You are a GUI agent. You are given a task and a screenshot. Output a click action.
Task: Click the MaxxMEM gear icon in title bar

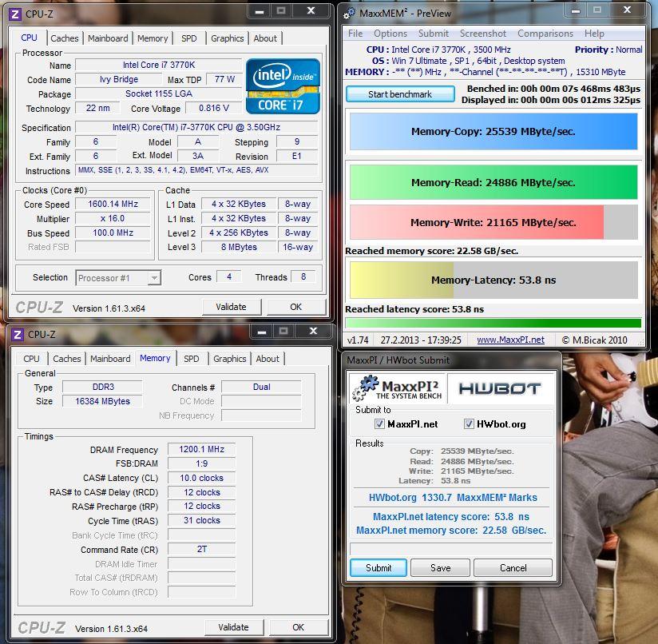[349, 14]
